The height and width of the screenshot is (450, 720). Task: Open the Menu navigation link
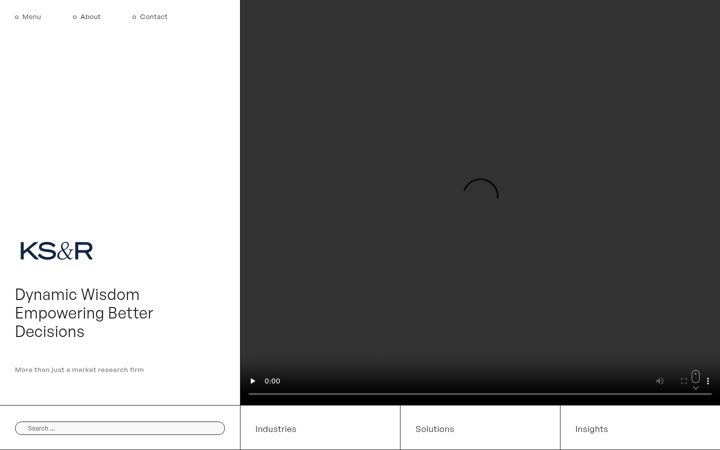(x=28, y=17)
